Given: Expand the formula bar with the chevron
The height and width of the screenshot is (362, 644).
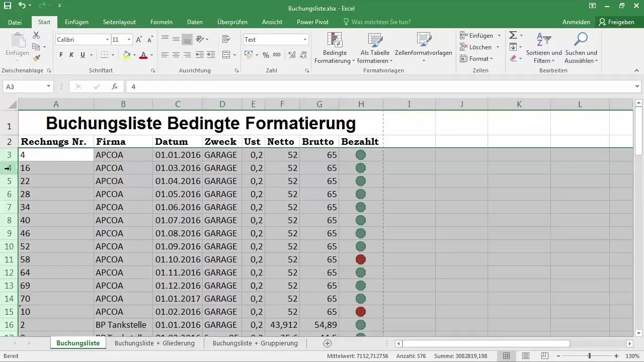Looking at the screenshot, I should pos(637,86).
